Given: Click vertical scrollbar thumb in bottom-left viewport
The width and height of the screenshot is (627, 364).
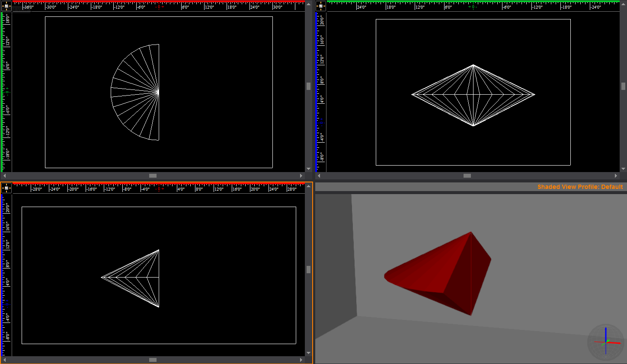Looking at the screenshot, I should pos(308,269).
